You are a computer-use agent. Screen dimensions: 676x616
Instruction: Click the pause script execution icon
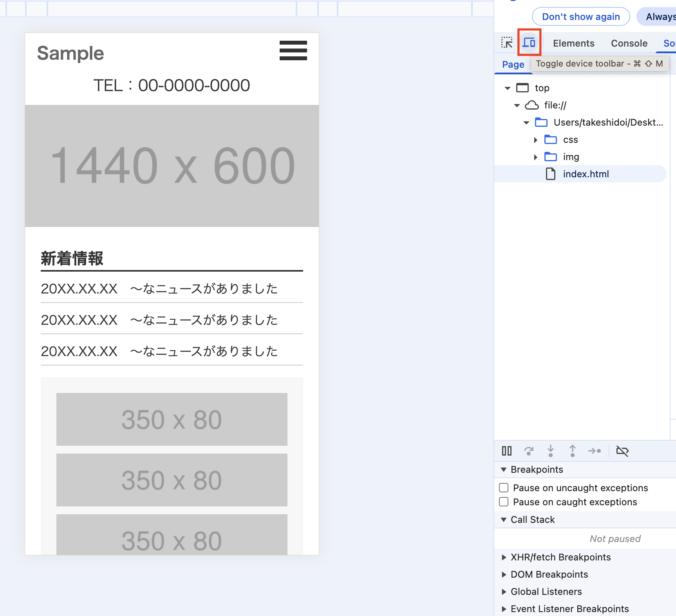pyautogui.click(x=507, y=451)
